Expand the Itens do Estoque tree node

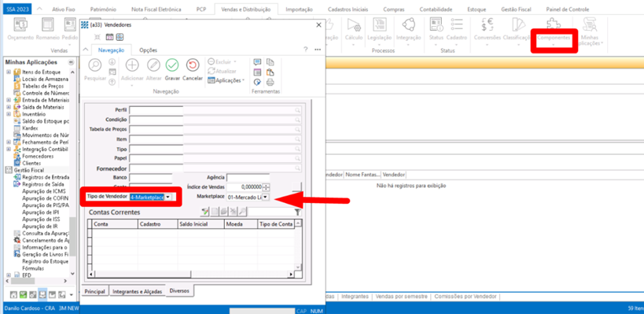coord(8,72)
